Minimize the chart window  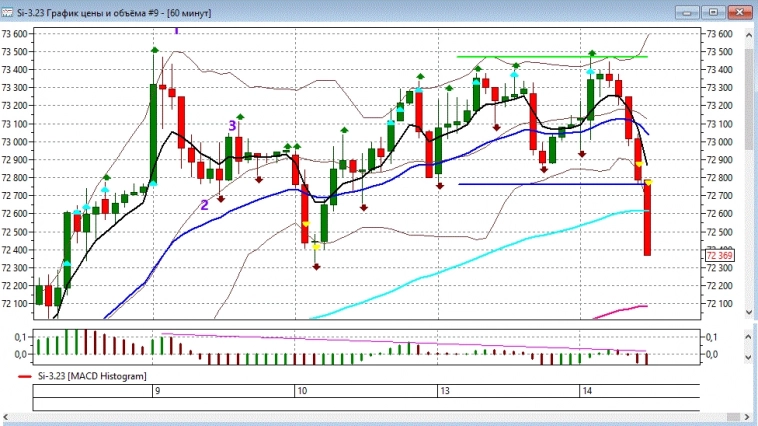(685, 13)
